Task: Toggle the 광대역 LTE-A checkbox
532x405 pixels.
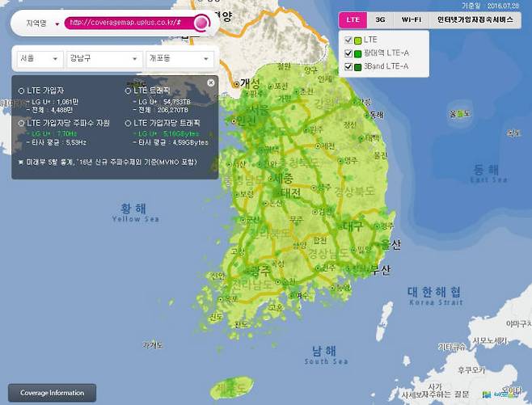Action: pyautogui.click(x=348, y=53)
